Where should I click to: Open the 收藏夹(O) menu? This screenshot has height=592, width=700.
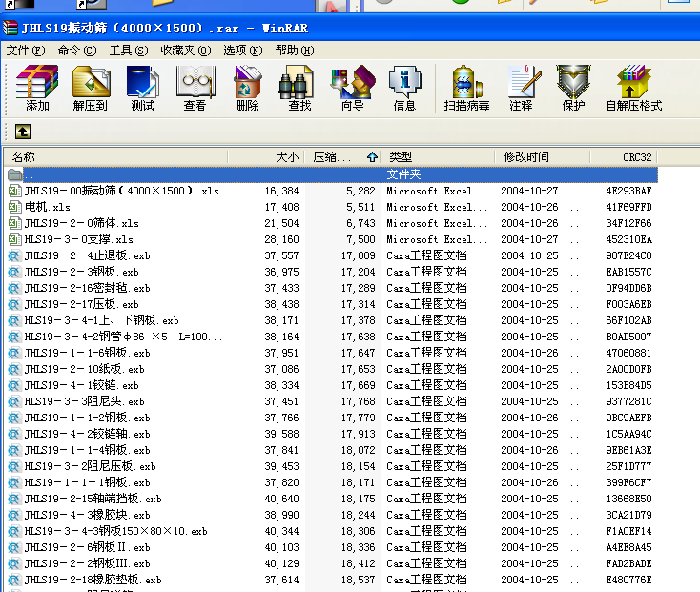point(186,51)
